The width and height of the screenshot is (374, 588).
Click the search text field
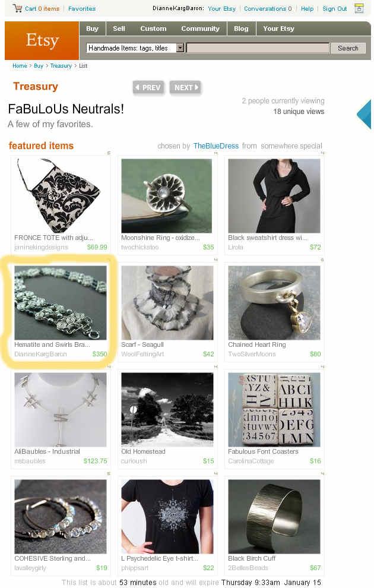(x=258, y=48)
